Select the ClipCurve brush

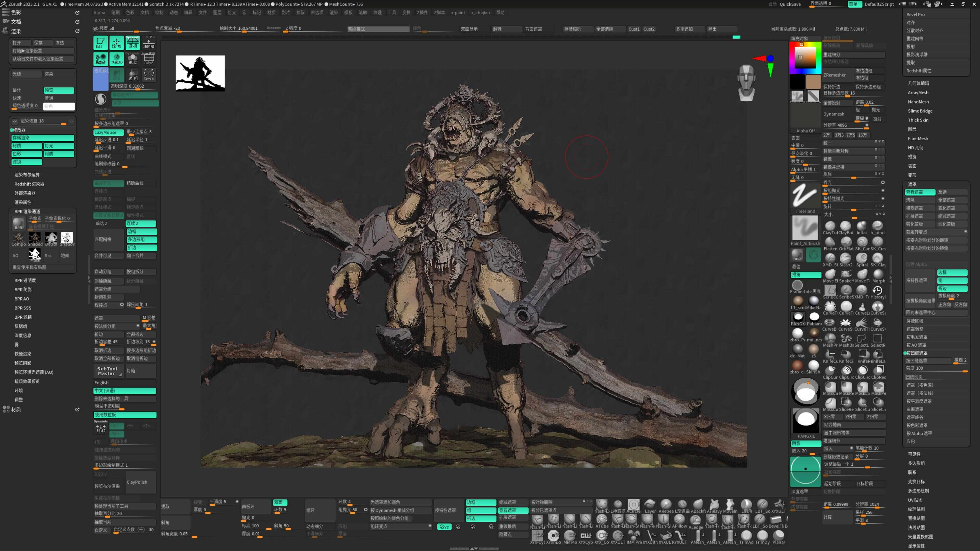(x=830, y=372)
